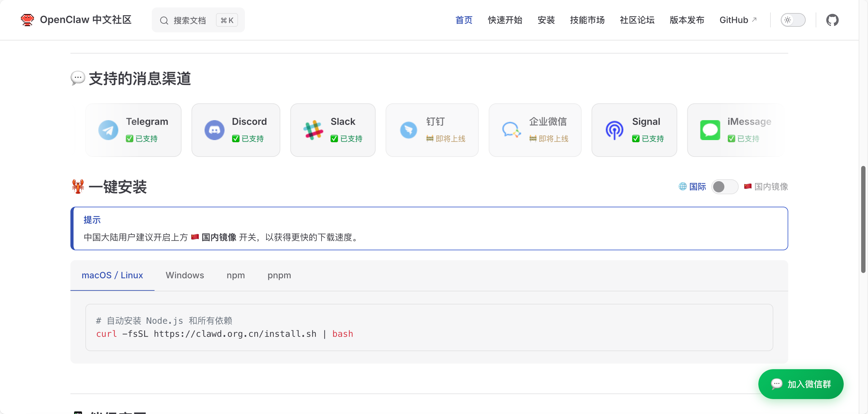Click the iMessage green bubble icon
The height and width of the screenshot is (414, 868).
[x=710, y=130]
